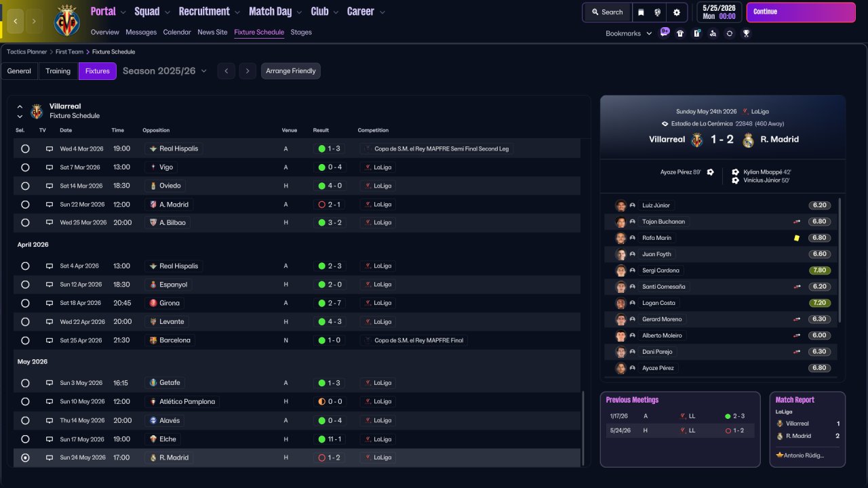
Task: Go to the previous season with the left arrow
Action: 226,71
